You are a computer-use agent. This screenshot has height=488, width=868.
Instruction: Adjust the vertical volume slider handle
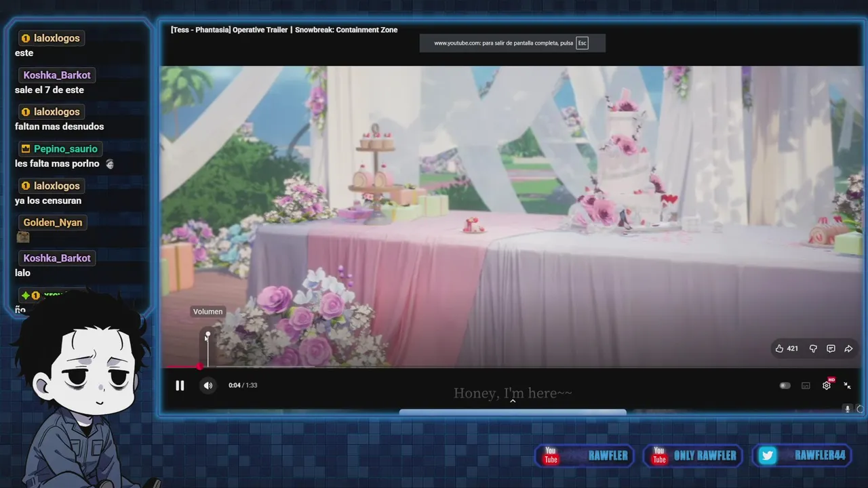[x=208, y=334]
